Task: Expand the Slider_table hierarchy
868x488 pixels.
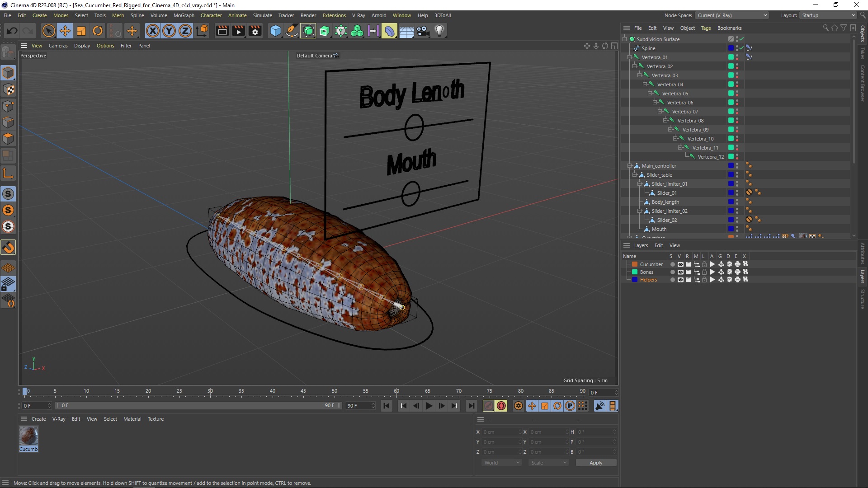Action: pyautogui.click(x=635, y=174)
